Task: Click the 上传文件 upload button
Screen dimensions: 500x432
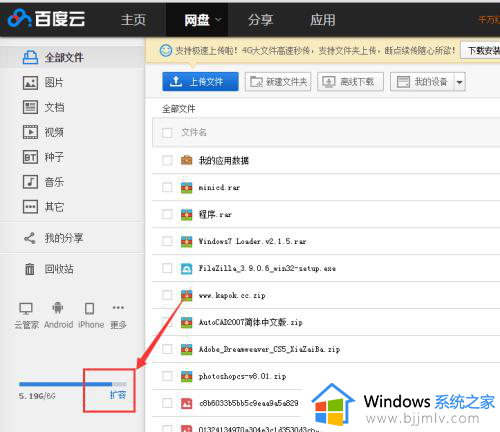Action: (200, 81)
